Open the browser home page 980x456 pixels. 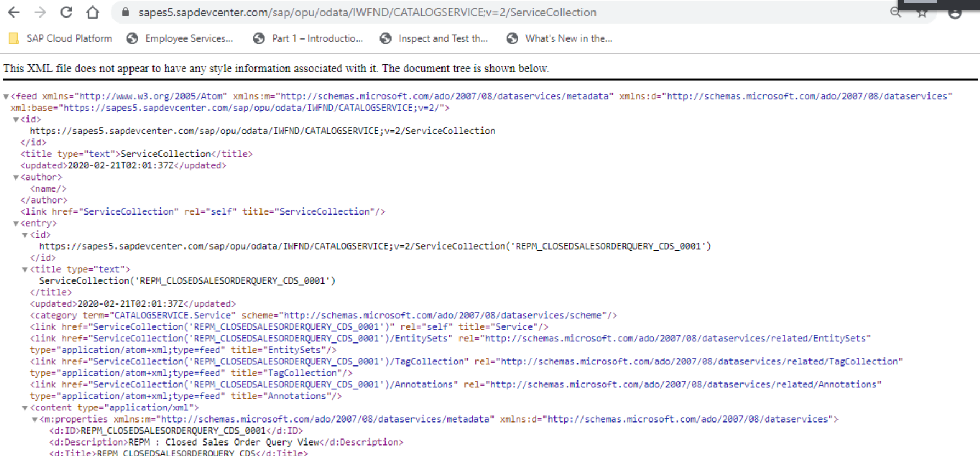point(93,12)
